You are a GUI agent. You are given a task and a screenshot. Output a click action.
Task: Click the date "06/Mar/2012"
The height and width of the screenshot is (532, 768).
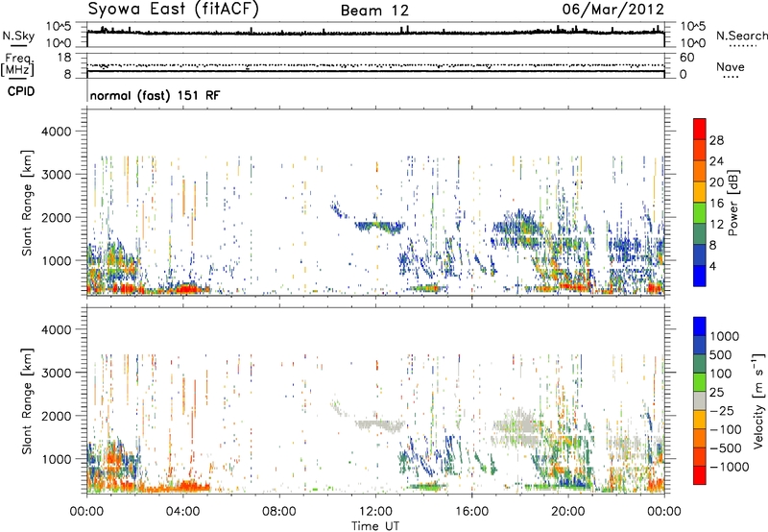point(613,9)
